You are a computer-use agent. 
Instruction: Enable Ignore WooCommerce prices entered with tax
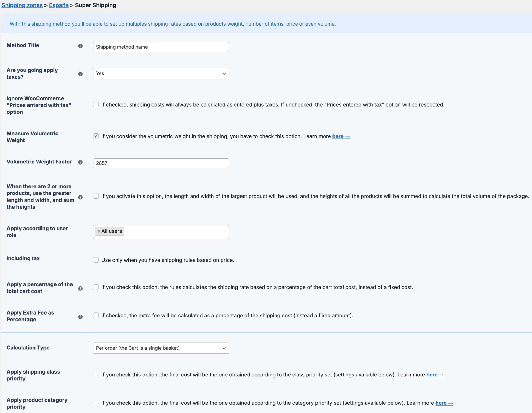point(96,104)
